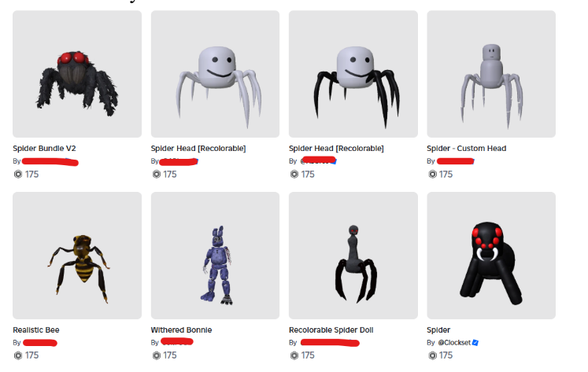
Task: Click the 175 price under Recolorable Spider Doll
Action: tap(308, 355)
